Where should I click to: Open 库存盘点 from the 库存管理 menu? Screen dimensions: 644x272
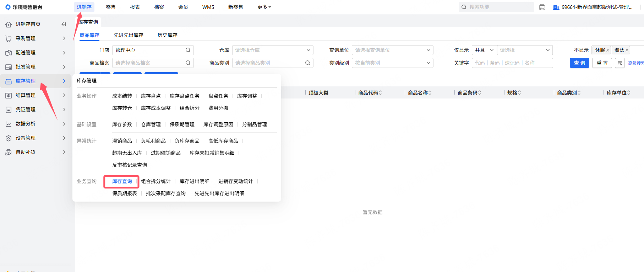pos(151,96)
